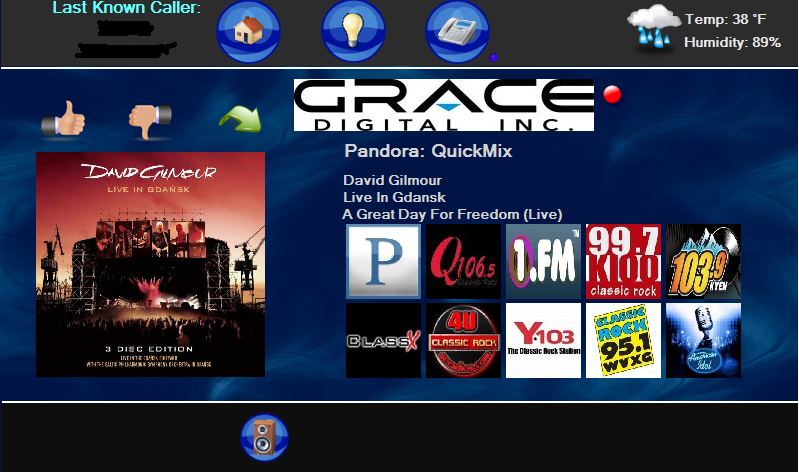Click the Humidity: 89% reading

click(732, 42)
